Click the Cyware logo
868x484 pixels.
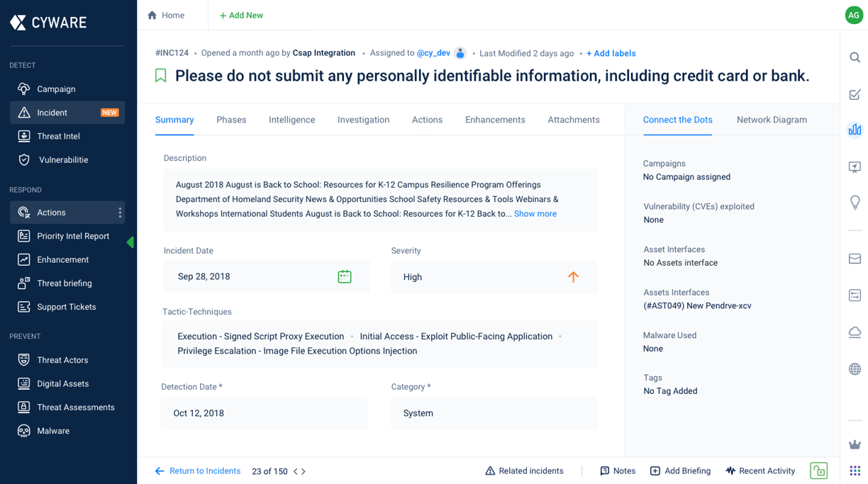pos(48,23)
